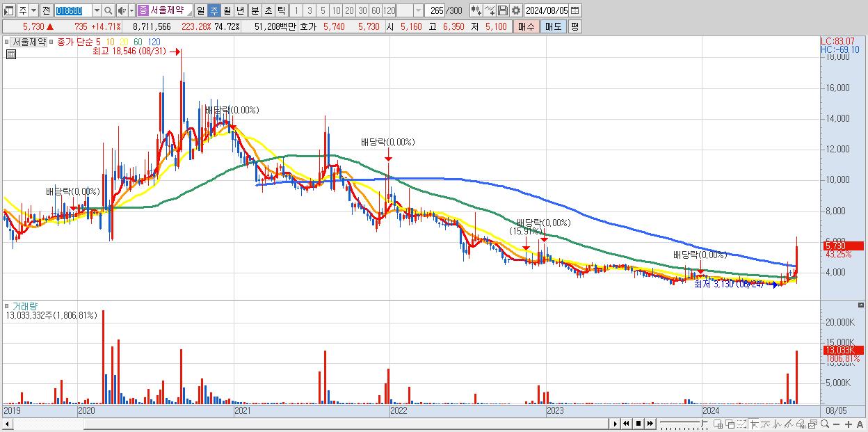Open the interval value dropdown arrow

[418, 10]
